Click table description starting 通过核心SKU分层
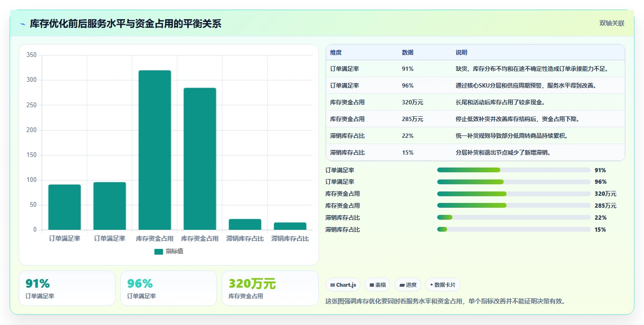644x325 pixels. 526,86
